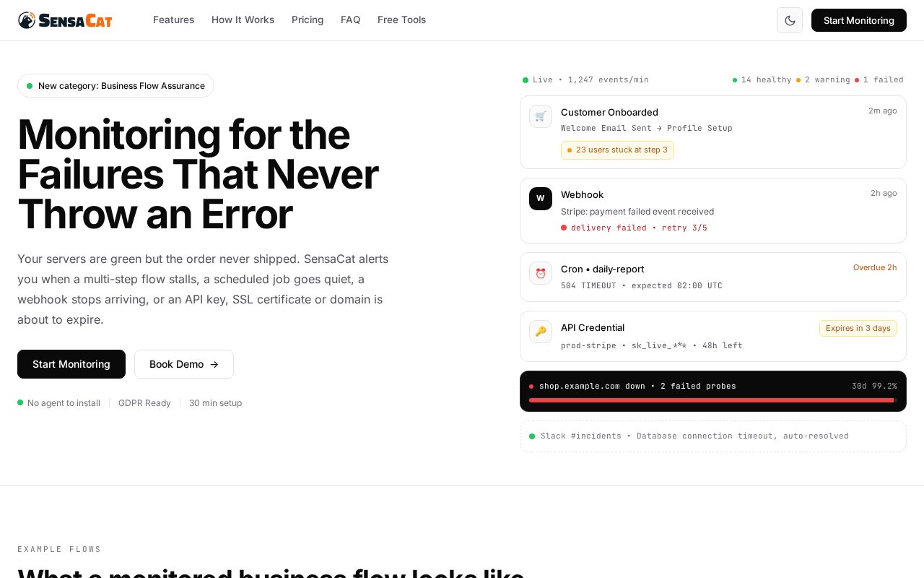Open the Pricing page
The width and height of the screenshot is (924, 578).
tap(308, 20)
